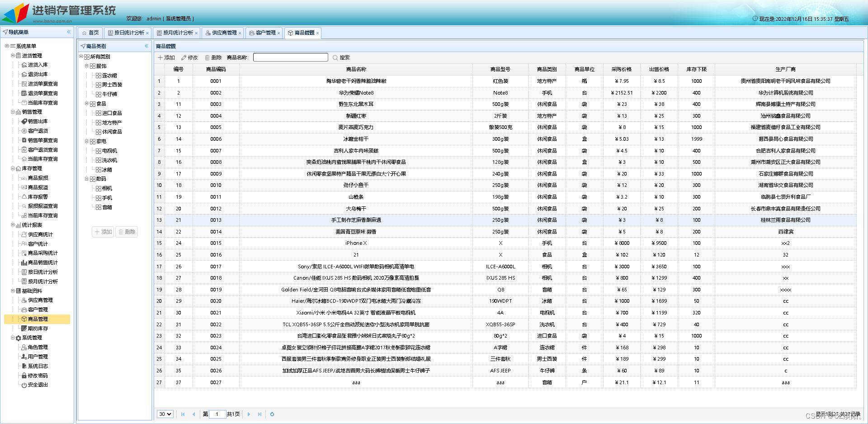Collapse the 服饰 category node
The height and width of the screenshot is (424, 868).
pyautogui.click(x=87, y=66)
